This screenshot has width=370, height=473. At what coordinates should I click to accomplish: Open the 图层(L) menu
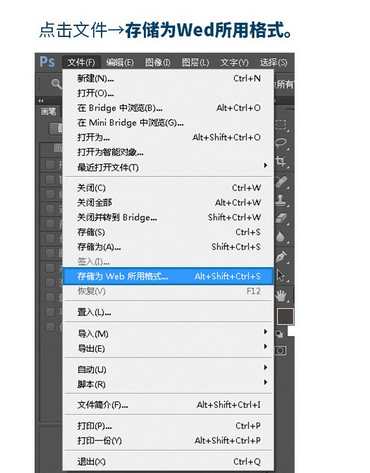click(x=195, y=62)
